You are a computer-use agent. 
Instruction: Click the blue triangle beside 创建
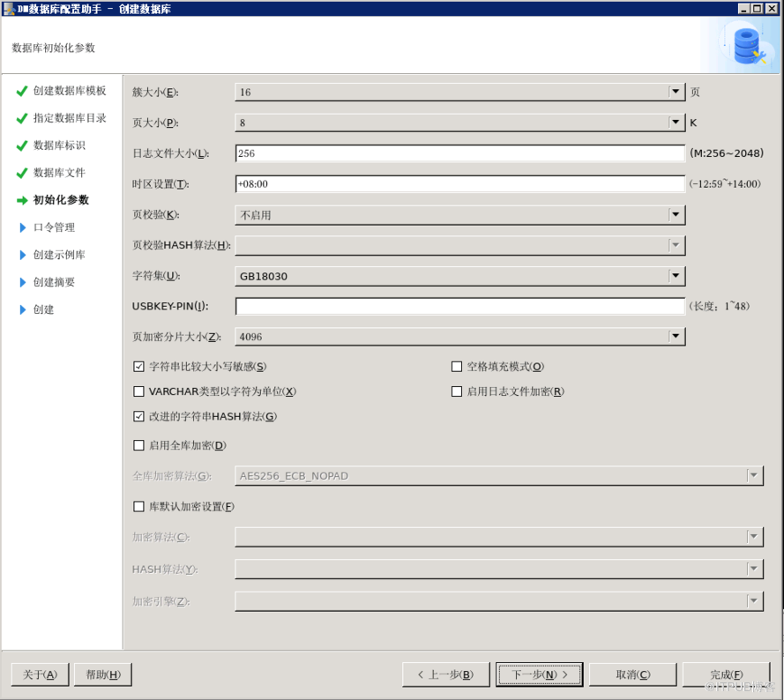pos(23,310)
